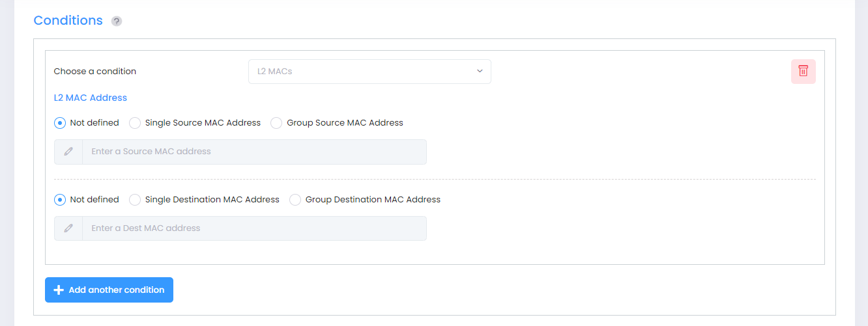Click the pencil icon for Source MAC
868x326 pixels.
(68, 152)
